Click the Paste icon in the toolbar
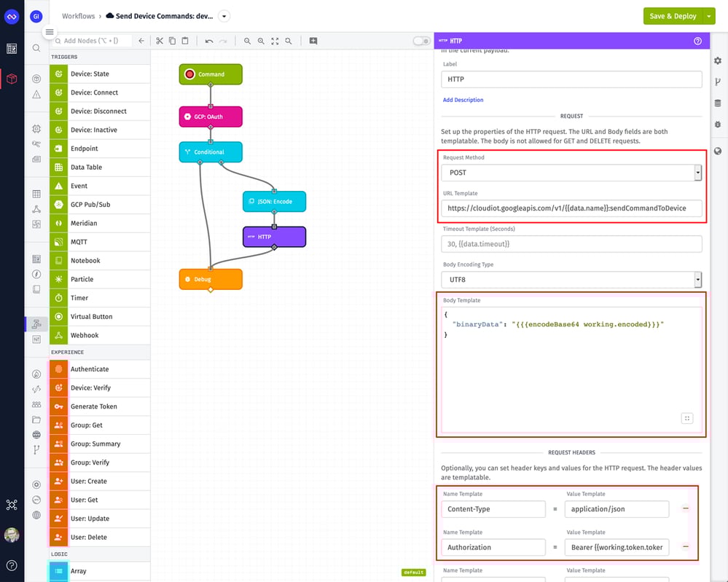This screenshot has height=582, width=728. point(186,41)
